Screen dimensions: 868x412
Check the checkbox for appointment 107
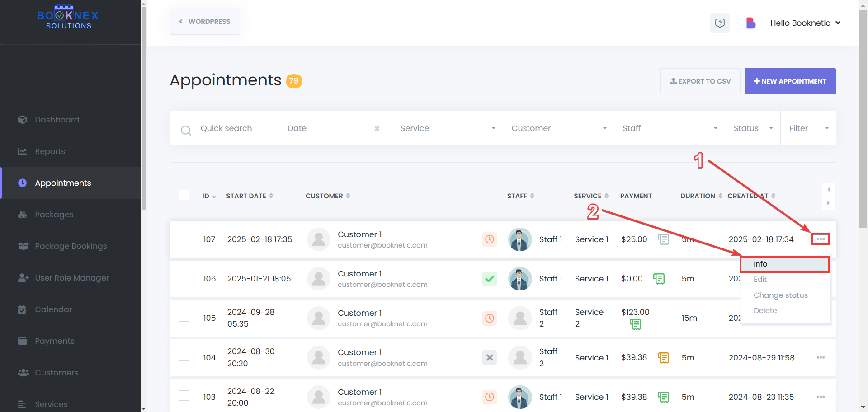pos(184,238)
